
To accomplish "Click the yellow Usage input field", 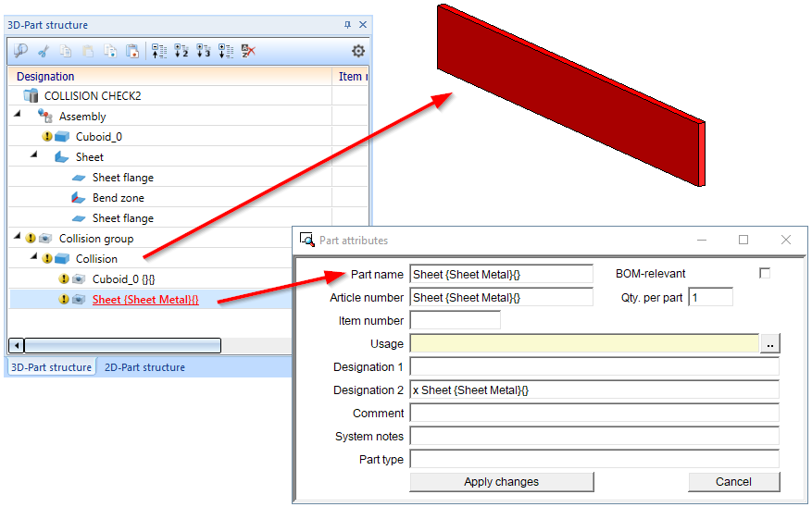I will coord(584,343).
